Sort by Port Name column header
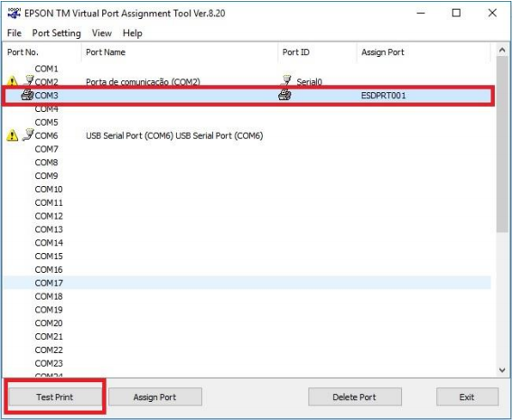 (180, 52)
